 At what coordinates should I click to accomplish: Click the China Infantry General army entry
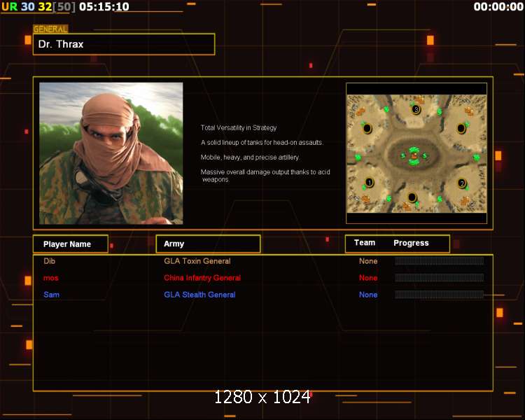pyautogui.click(x=202, y=278)
